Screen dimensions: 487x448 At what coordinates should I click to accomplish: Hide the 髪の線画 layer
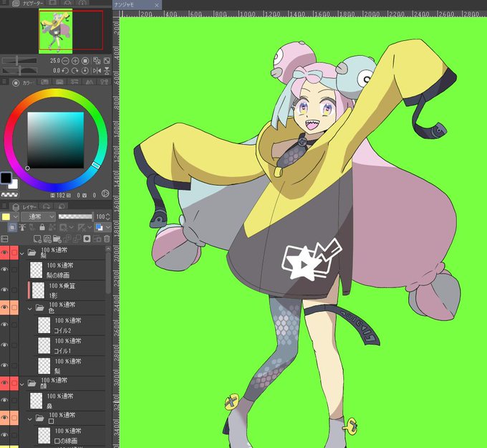click(x=4, y=270)
